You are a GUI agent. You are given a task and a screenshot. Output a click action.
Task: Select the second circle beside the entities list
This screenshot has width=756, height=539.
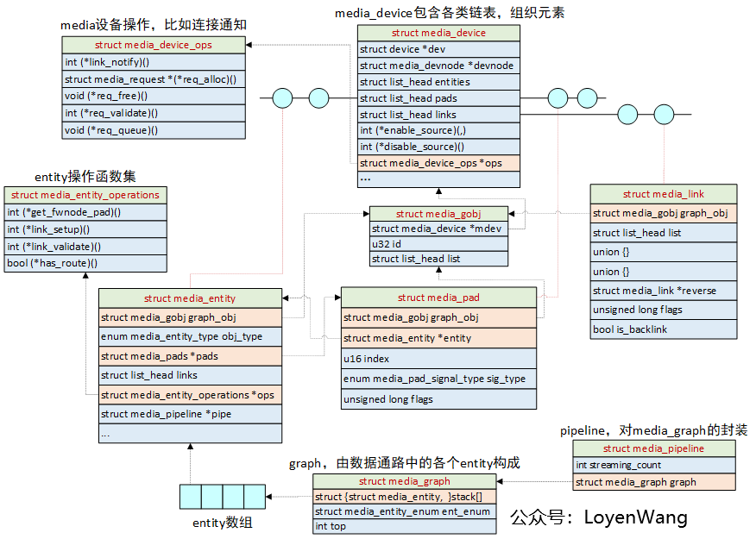[318, 98]
